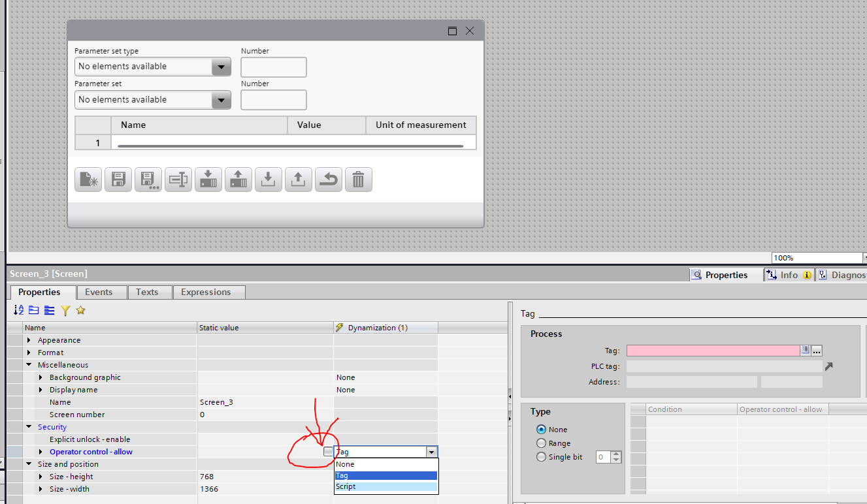Click the ellipsis browse button for Tag
The width and height of the screenshot is (867, 504).
817,350
